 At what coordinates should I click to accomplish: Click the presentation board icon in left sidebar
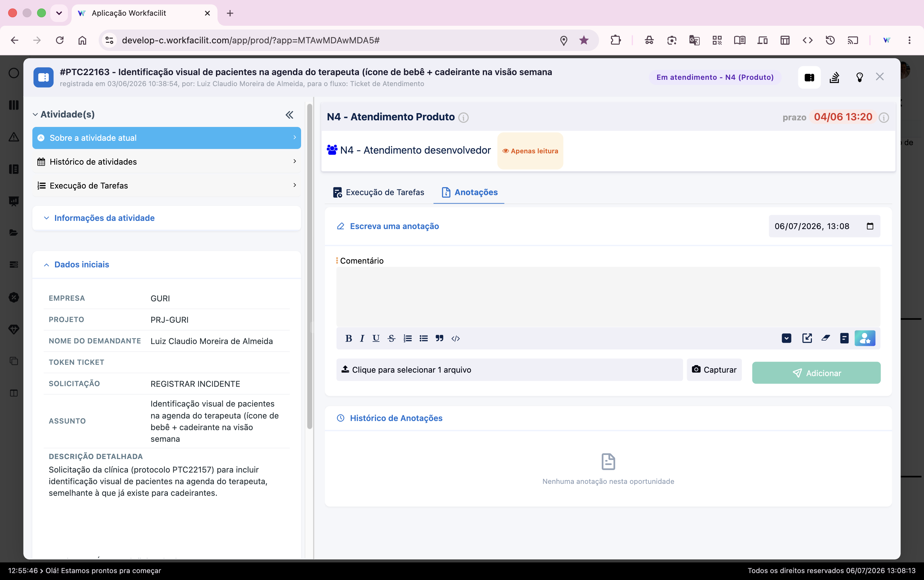pyautogui.click(x=14, y=201)
